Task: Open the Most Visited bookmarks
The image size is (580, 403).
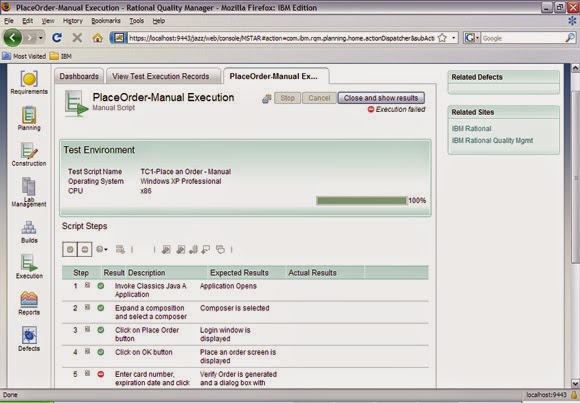Action: (x=24, y=56)
